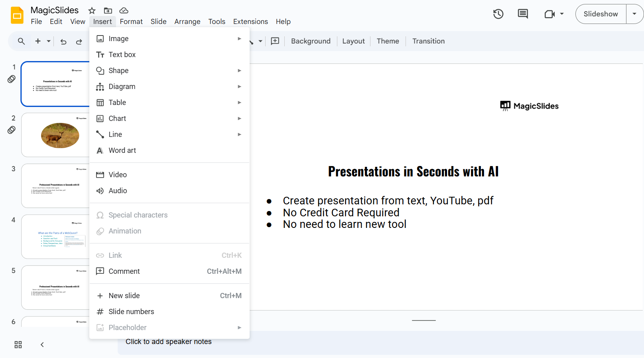Star the MagicSlides presentation

point(92,10)
